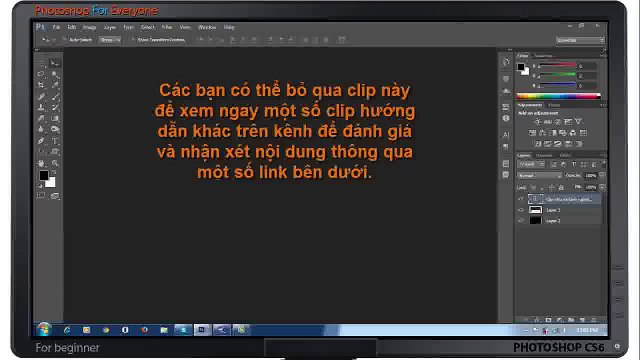
Task: Open the Auto-Select Group dropdown
Action: 110,40
